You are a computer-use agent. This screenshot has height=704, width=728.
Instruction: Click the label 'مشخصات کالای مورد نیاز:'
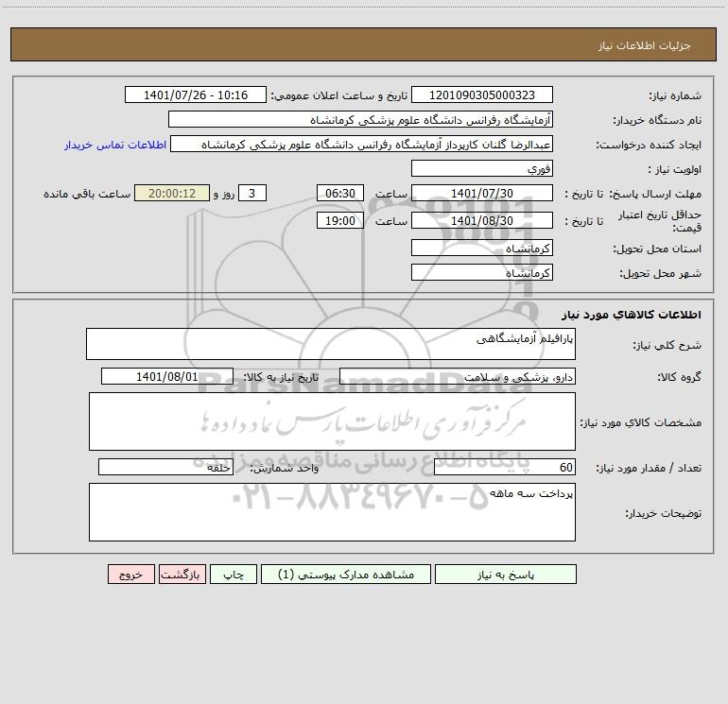641,422
